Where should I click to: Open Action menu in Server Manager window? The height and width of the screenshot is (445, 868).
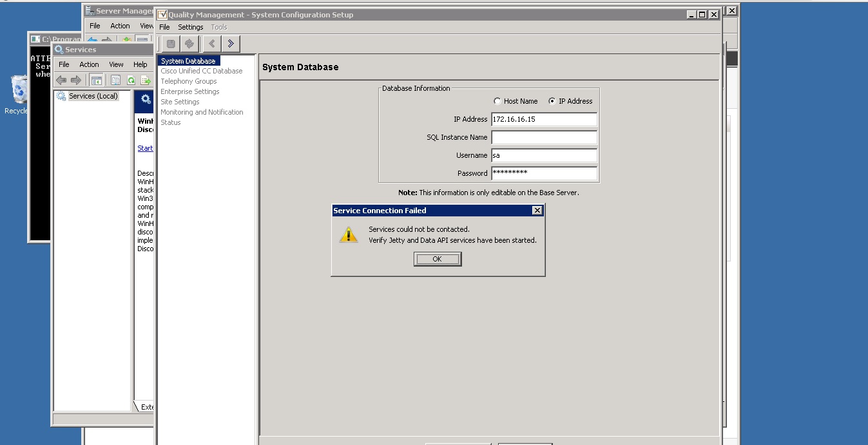click(x=120, y=26)
